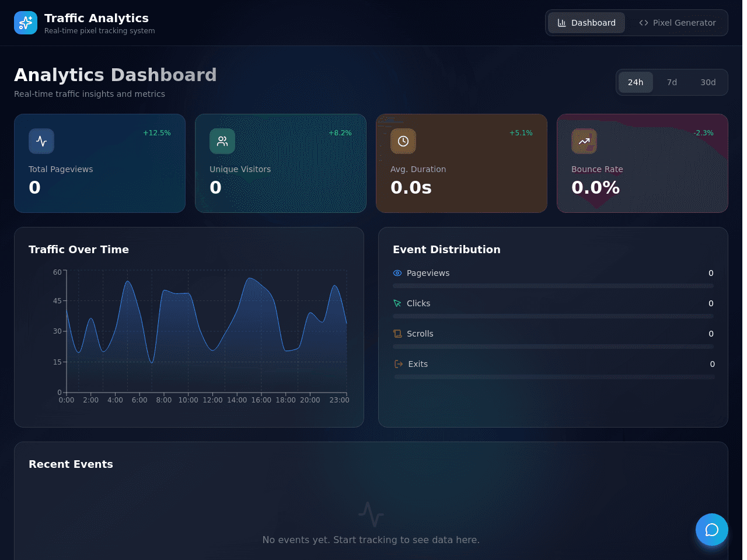
Task: Click the 60 y-axis label
Action: point(57,272)
